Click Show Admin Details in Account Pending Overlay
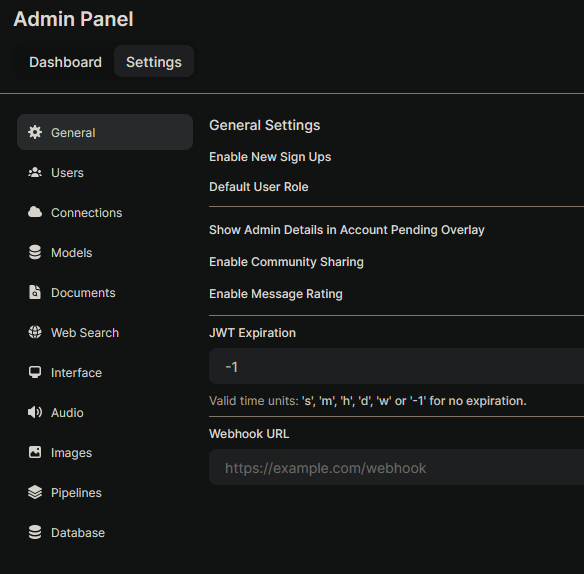 click(x=347, y=230)
